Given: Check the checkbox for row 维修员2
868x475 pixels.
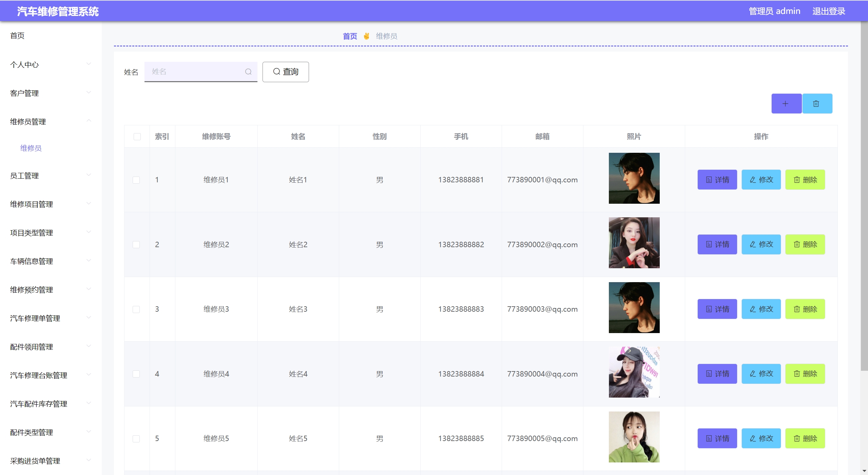Looking at the screenshot, I should (x=136, y=244).
